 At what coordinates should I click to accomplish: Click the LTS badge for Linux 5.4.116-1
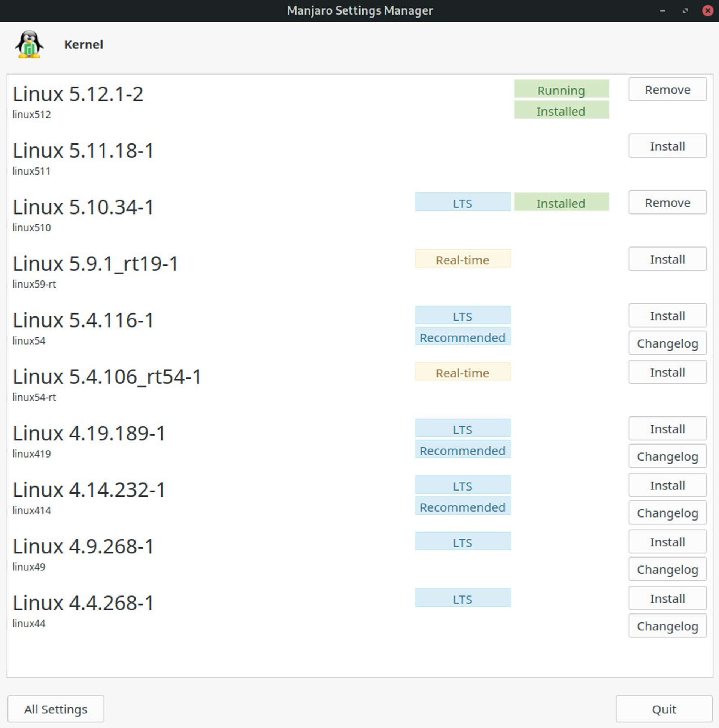tap(463, 315)
